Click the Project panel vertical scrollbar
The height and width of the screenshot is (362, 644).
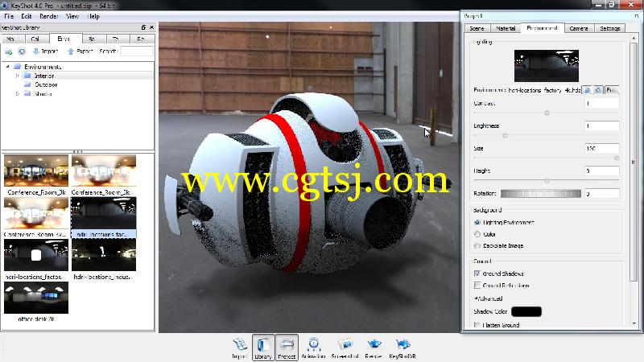coord(634,162)
